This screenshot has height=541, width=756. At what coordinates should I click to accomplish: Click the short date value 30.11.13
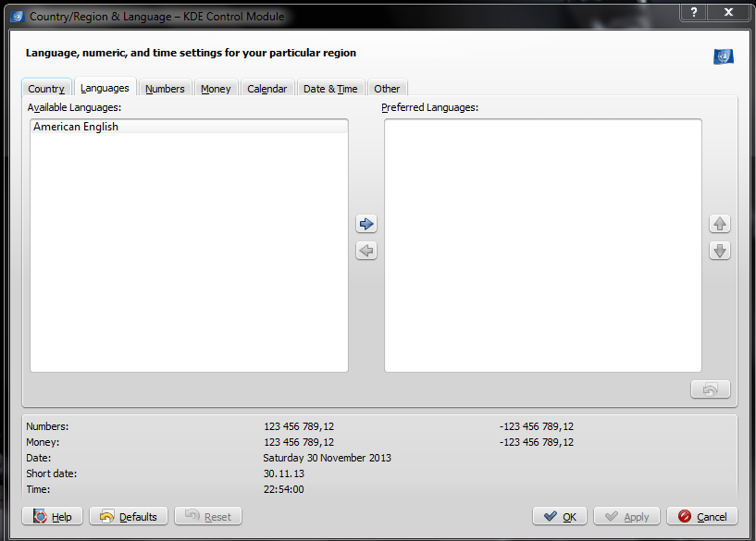[284, 473]
